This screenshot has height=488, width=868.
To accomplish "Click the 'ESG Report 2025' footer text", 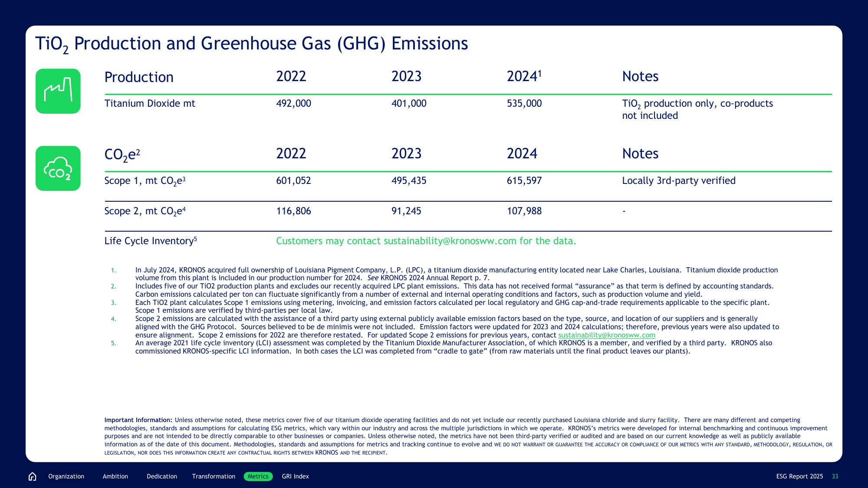I will click(x=799, y=476).
